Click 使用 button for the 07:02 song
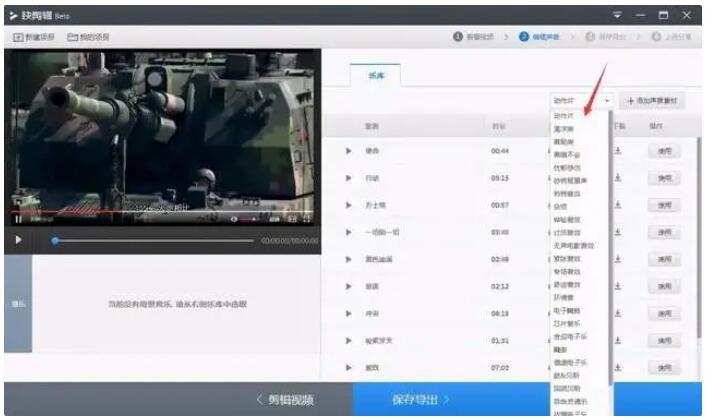The height and width of the screenshot is (420, 706). point(664,368)
